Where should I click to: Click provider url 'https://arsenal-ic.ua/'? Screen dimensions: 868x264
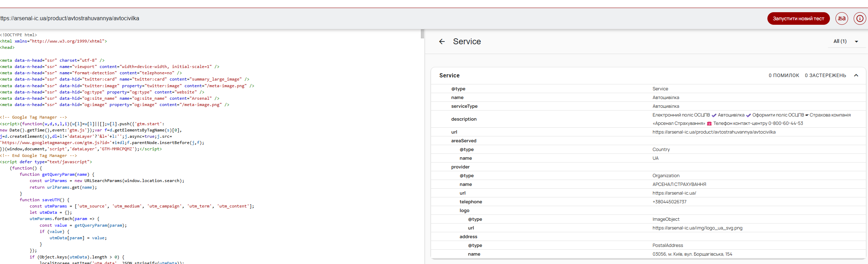pyautogui.click(x=674, y=193)
